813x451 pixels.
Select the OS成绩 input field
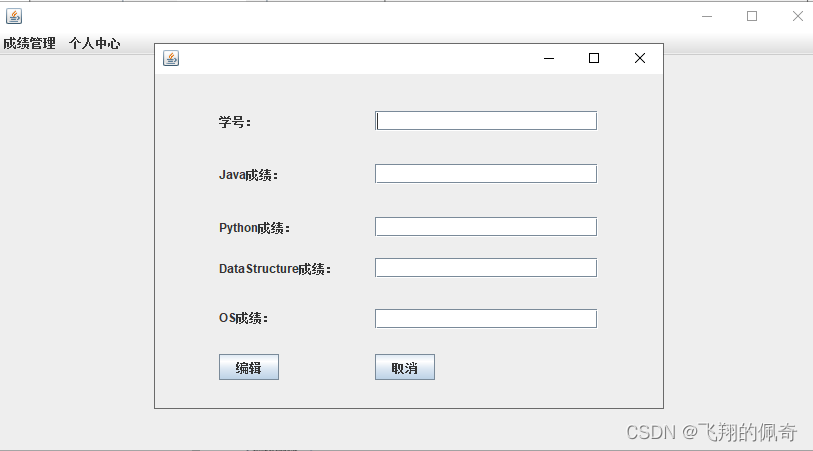click(486, 318)
